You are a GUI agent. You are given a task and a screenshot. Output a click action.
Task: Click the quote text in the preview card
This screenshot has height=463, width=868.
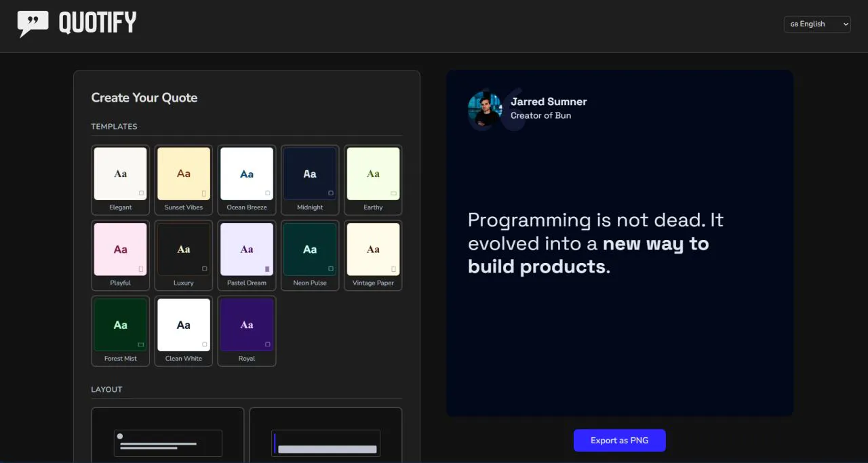point(596,243)
